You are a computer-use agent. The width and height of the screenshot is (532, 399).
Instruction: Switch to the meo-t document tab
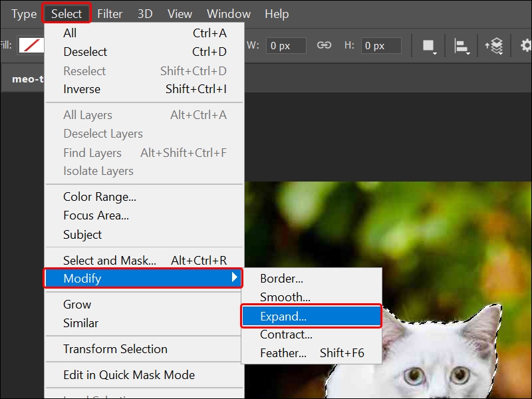coord(28,78)
